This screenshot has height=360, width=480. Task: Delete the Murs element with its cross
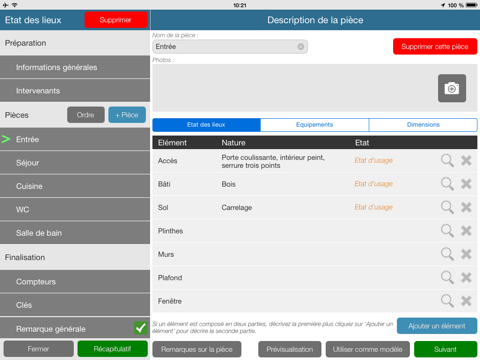[466, 254]
